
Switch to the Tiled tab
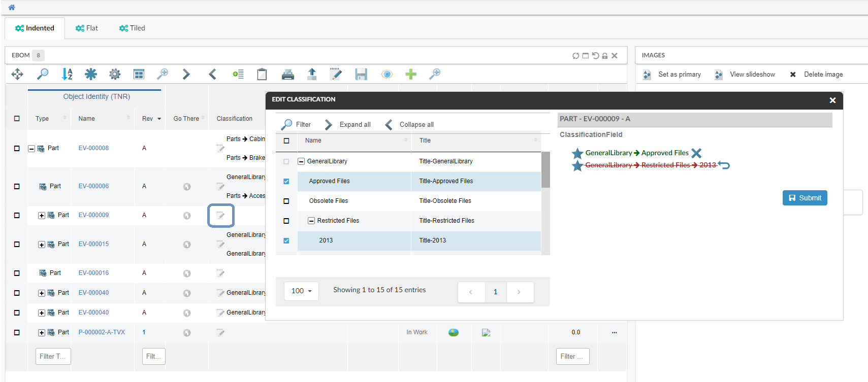pyautogui.click(x=132, y=28)
